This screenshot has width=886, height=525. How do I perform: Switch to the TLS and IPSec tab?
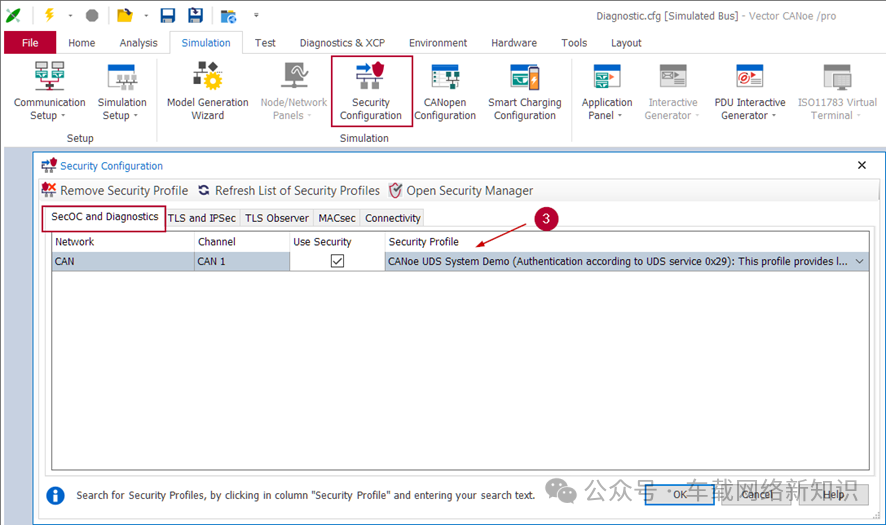tap(202, 218)
